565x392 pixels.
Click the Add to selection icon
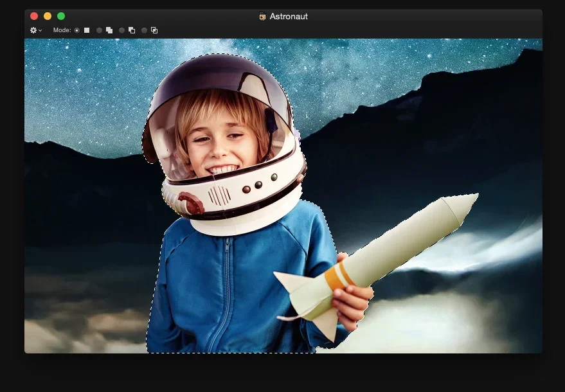[x=109, y=30]
